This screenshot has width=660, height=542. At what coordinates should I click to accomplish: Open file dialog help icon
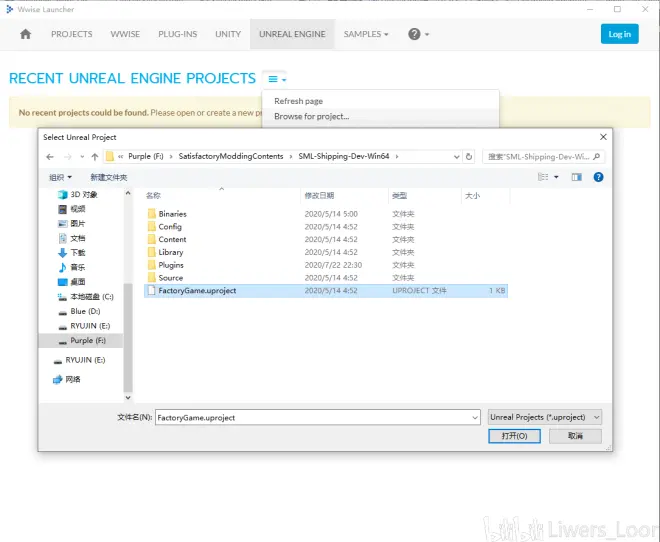[598, 177]
